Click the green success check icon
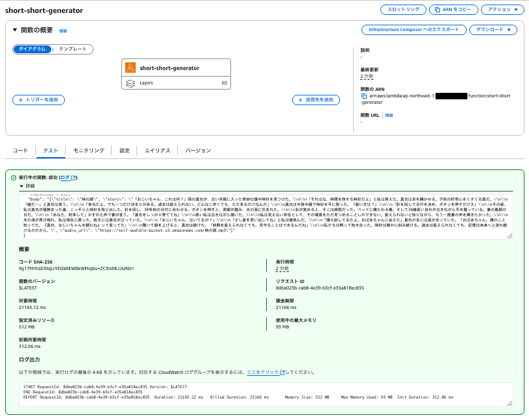529x420 pixels. point(14,178)
